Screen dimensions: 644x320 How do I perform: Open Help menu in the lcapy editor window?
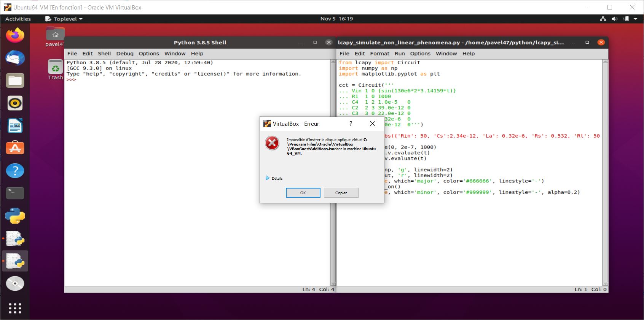tap(469, 54)
